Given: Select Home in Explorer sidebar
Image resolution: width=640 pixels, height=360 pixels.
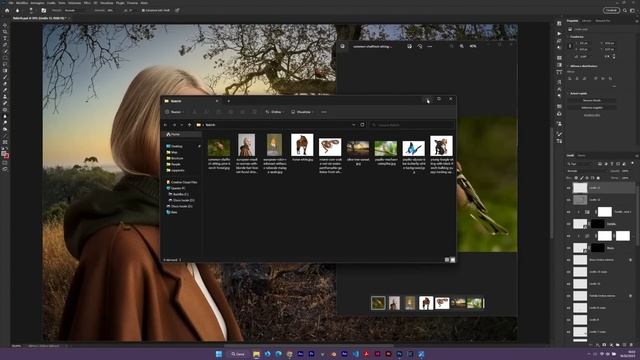Looking at the screenshot, I should pos(182,134).
